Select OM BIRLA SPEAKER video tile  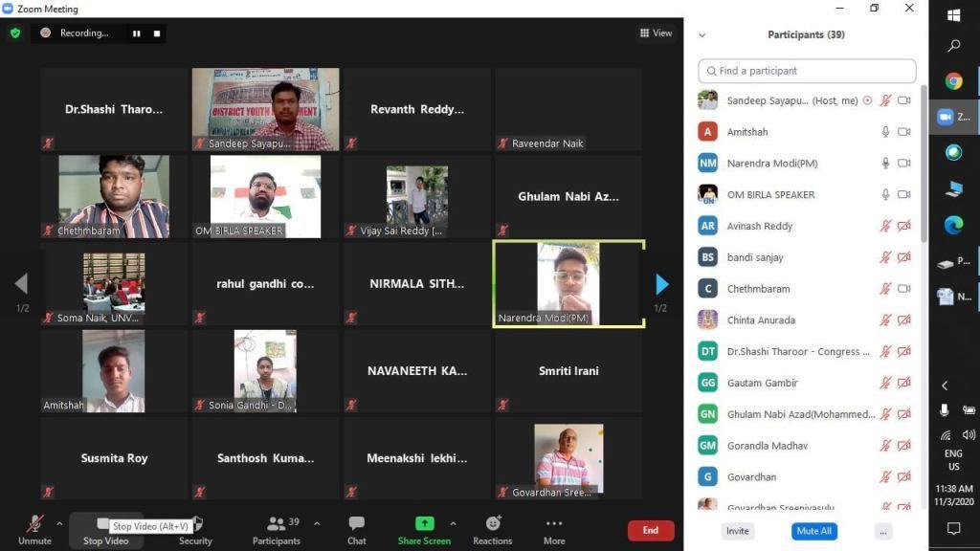266,197
